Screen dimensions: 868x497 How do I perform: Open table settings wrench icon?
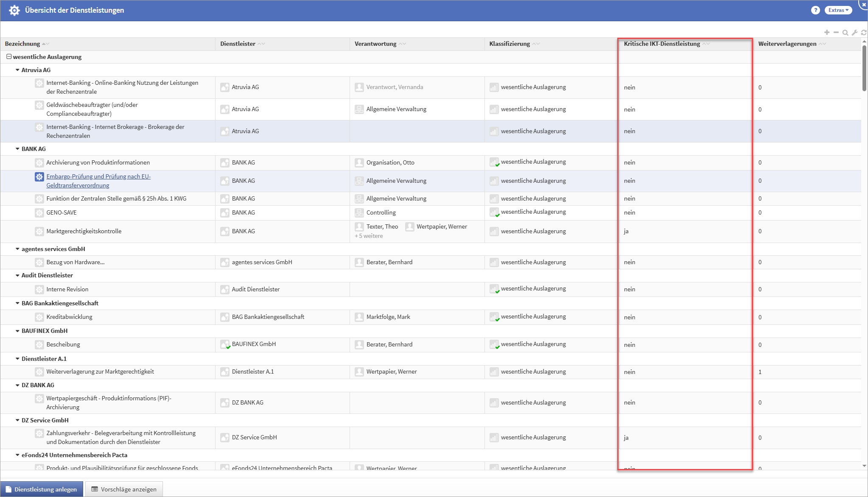pyautogui.click(x=854, y=33)
